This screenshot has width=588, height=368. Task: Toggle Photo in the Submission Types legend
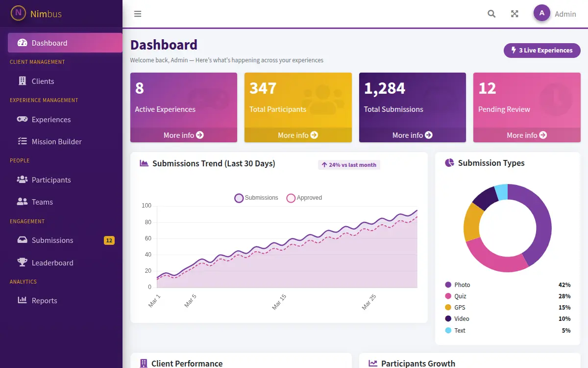coord(508,285)
